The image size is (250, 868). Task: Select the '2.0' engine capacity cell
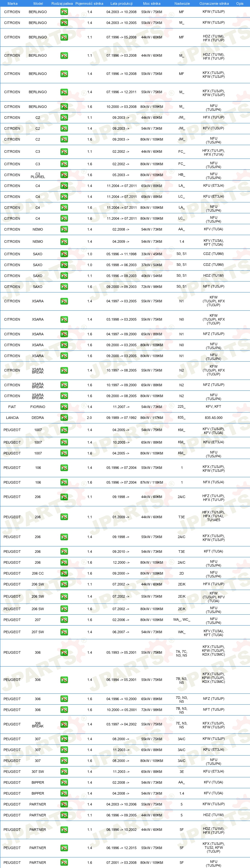pyautogui.click(x=90, y=417)
